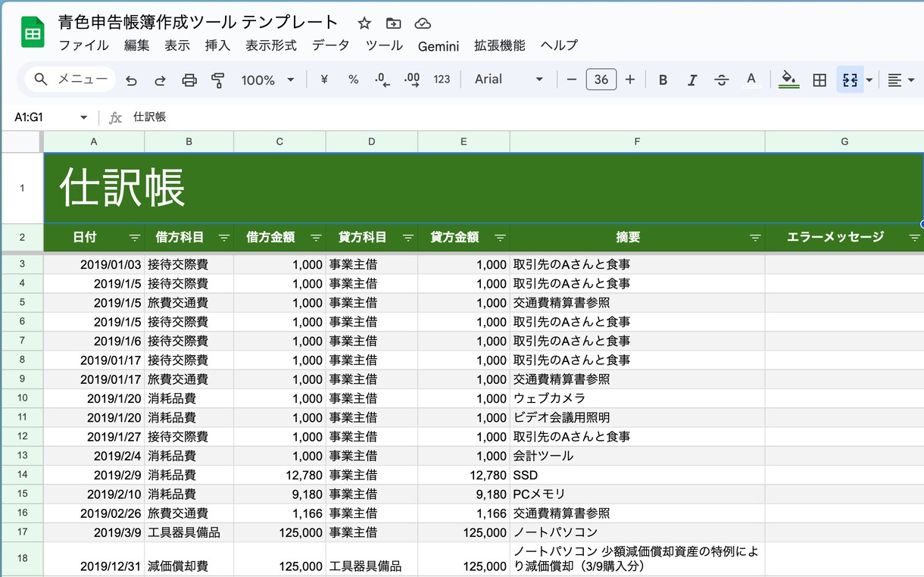This screenshot has height=577, width=924.
Task: Open the ファイル menu
Action: pos(83,45)
